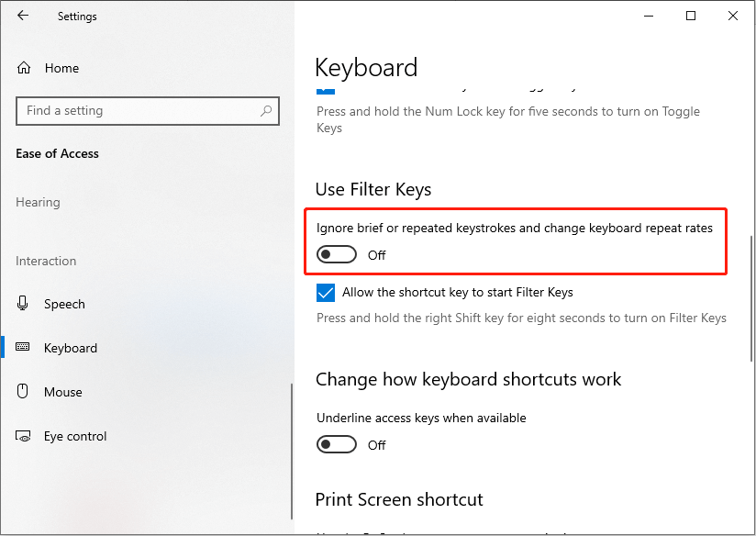This screenshot has height=536, width=756.
Task: Click the main content vertical scrollbar
Action: 750,298
